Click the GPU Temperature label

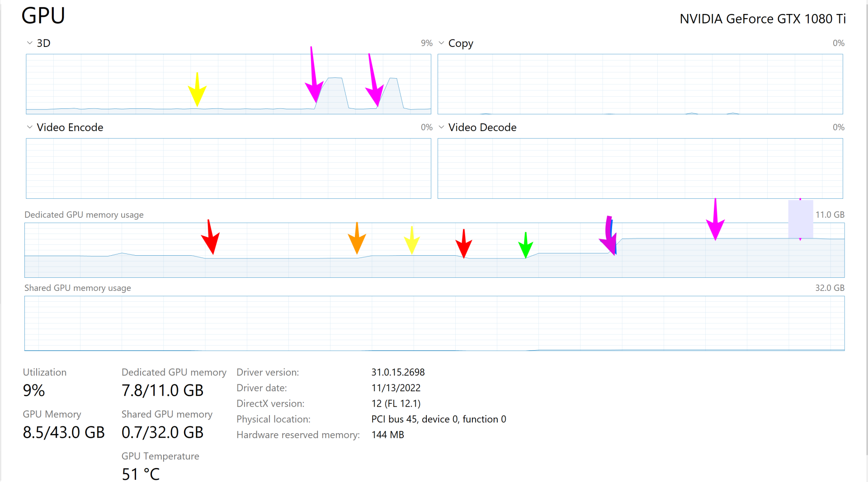coord(160,456)
